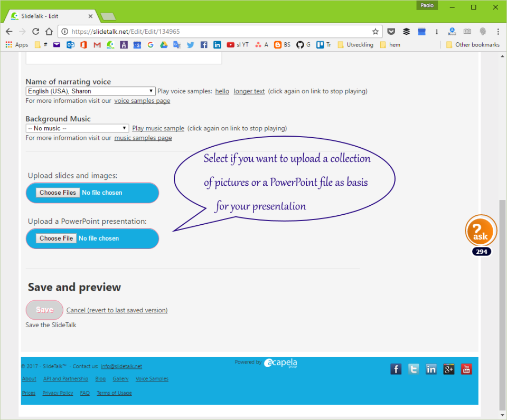507x420 pixels.
Task: Open the Gallery footer link
Action: (120, 379)
